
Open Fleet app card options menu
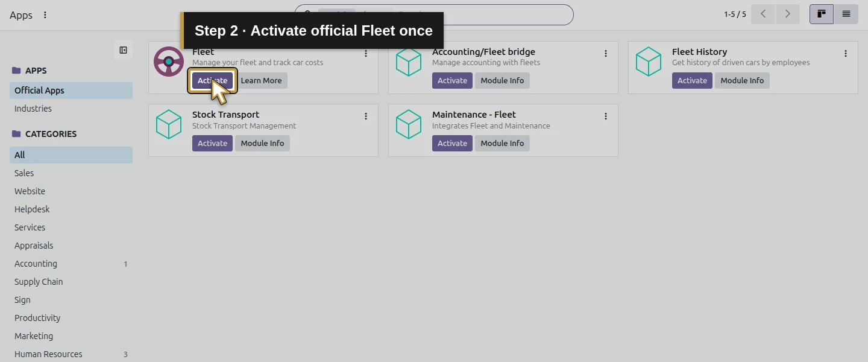[366, 54]
